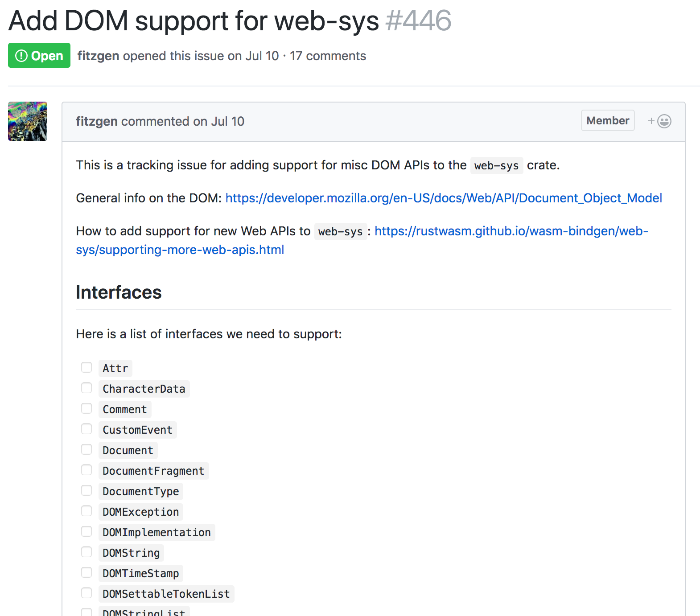Image resolution: width=700 pixels, height=616 pixels.
Task: Toggle the Comment interface checkbox
Action: (86, 408)
